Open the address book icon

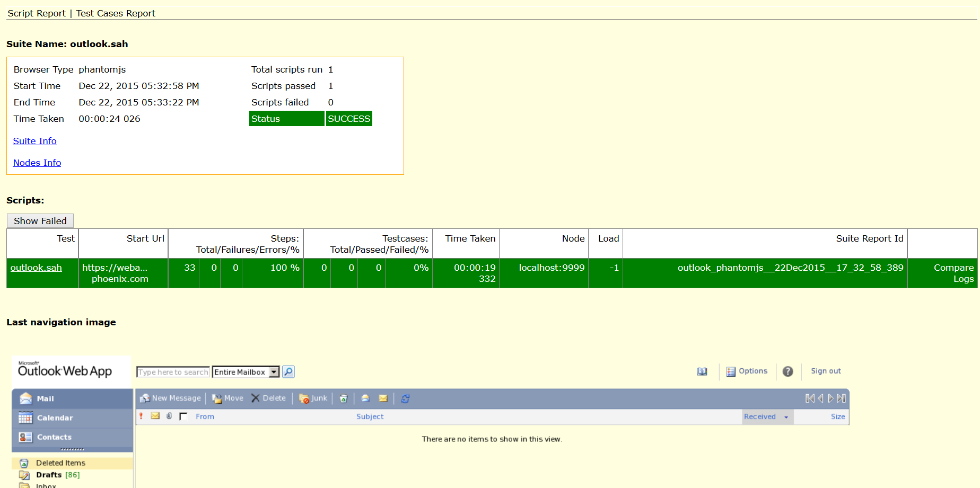click(x=702, y=371)
